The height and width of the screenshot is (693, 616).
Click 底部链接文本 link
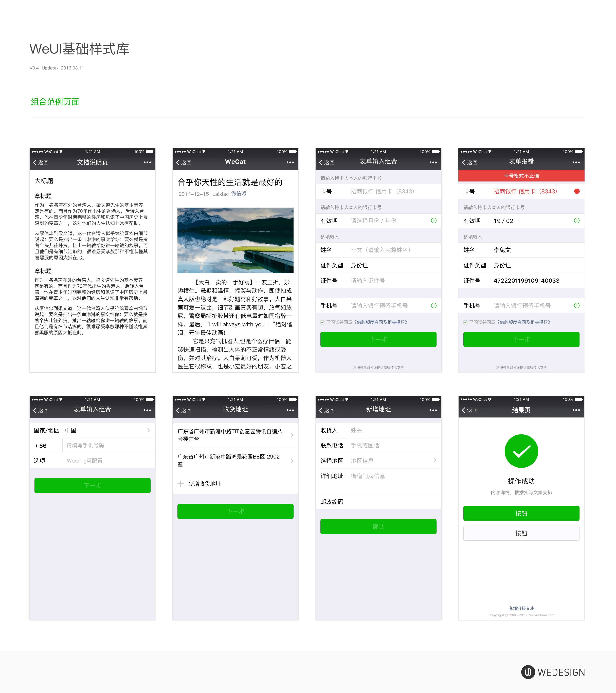click(x=521, y=608)
